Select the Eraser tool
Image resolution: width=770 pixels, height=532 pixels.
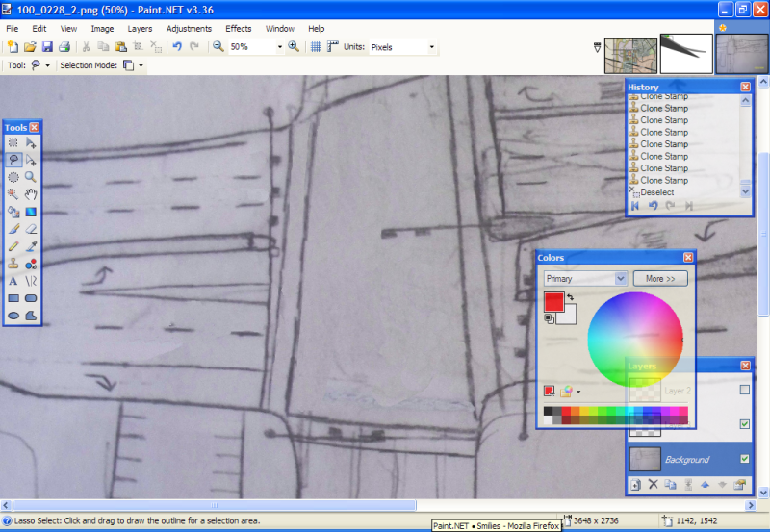pos(31,229)
